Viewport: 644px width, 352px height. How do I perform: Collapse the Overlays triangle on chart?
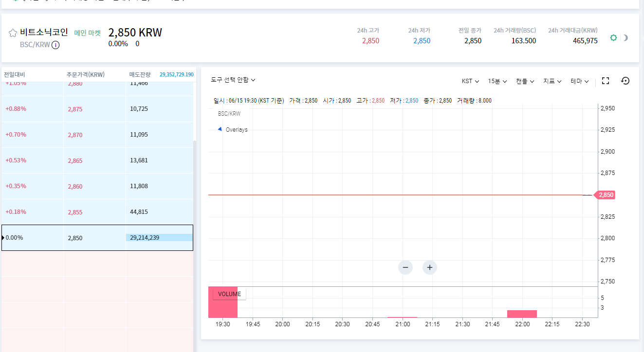click(220, 129)
